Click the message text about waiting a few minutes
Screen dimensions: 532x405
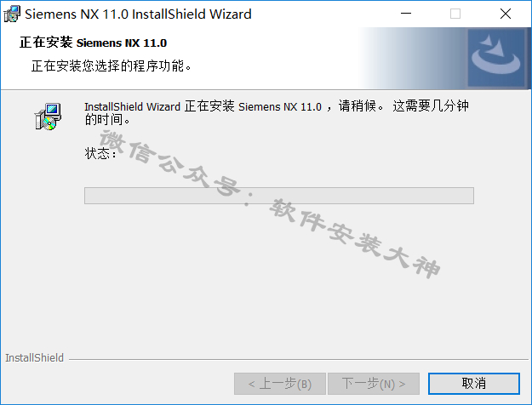coord(277,112)
